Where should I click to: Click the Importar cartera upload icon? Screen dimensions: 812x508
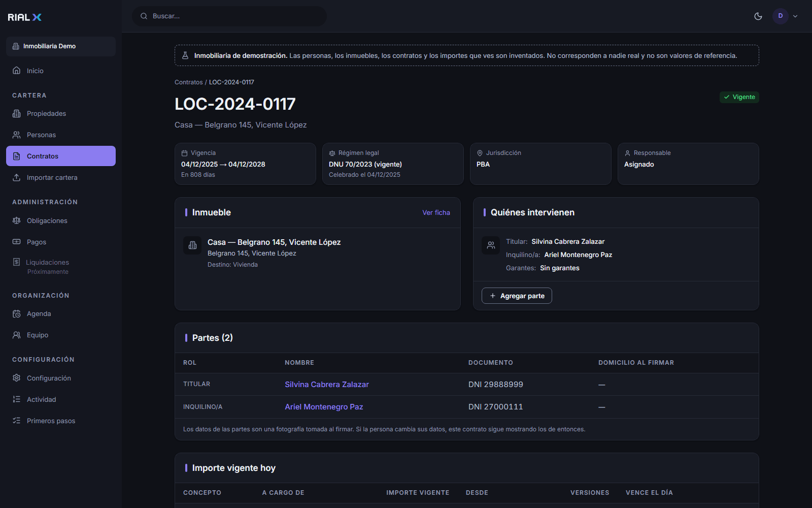click(17, 177)
